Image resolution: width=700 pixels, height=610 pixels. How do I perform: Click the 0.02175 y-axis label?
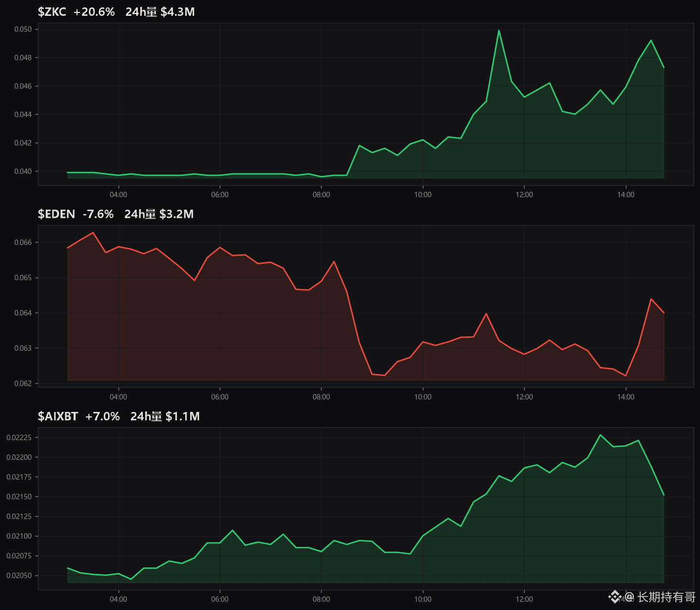[x=19, y=477]
